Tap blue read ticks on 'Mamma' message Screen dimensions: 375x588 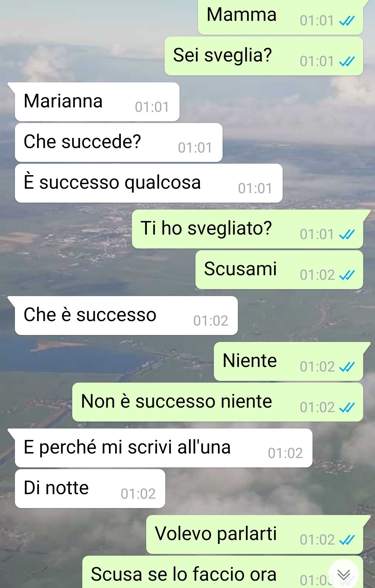point(347,21)
